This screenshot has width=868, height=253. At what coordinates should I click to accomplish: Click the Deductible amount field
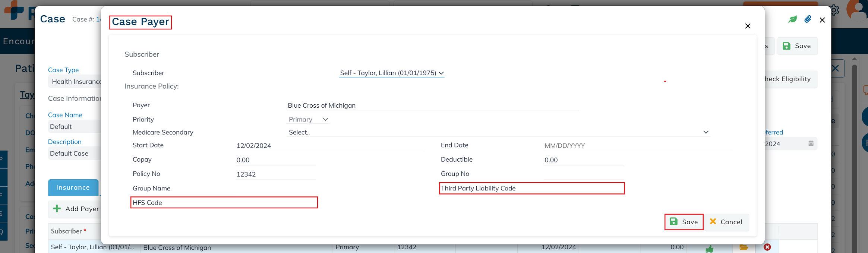(x=584, y=160)
